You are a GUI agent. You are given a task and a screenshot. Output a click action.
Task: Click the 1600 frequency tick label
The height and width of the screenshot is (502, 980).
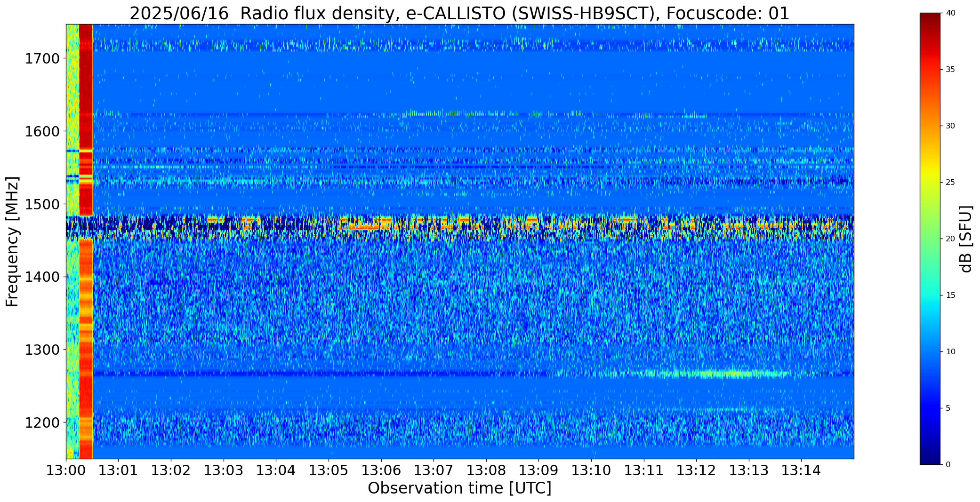click(42, 131)
